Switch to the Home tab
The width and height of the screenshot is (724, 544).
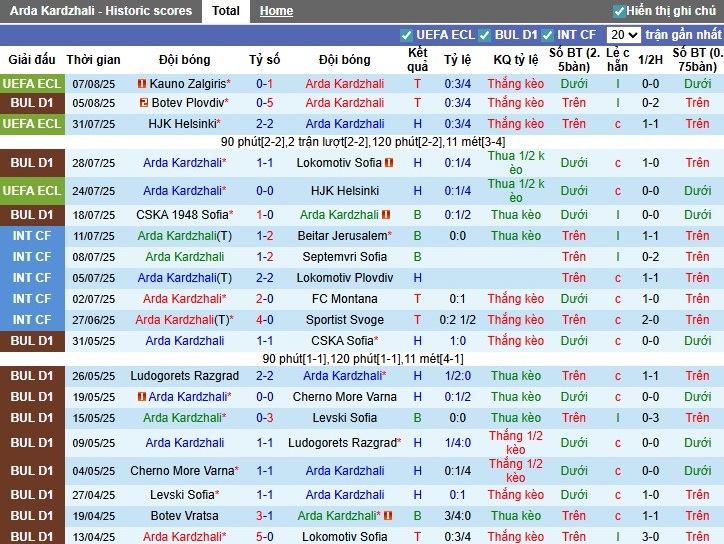276,11
